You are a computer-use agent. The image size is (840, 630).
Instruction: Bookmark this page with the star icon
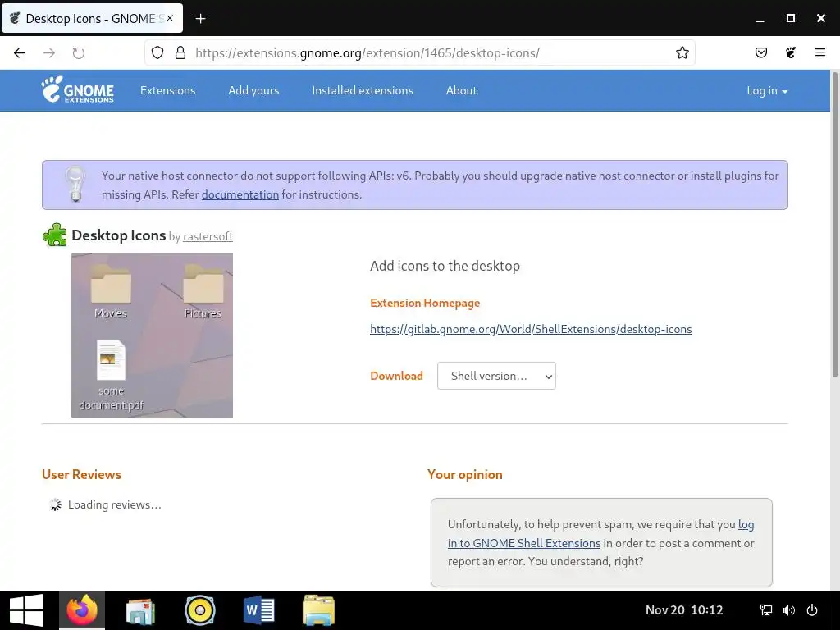[x=682, y=52]
